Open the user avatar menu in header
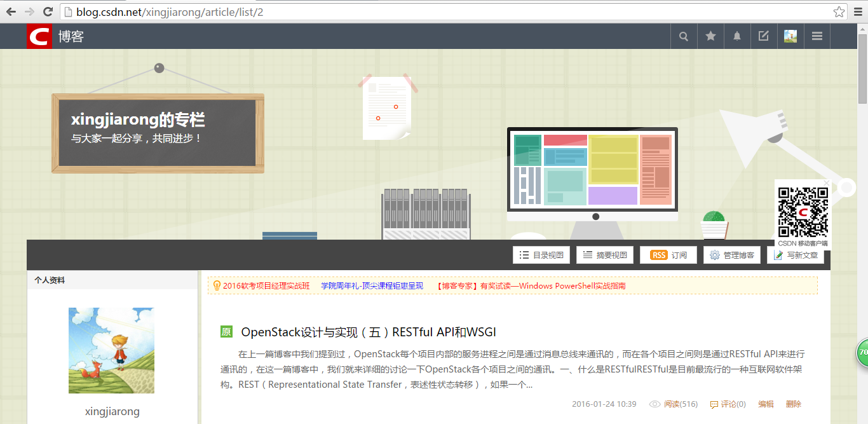 coord(790,36)
